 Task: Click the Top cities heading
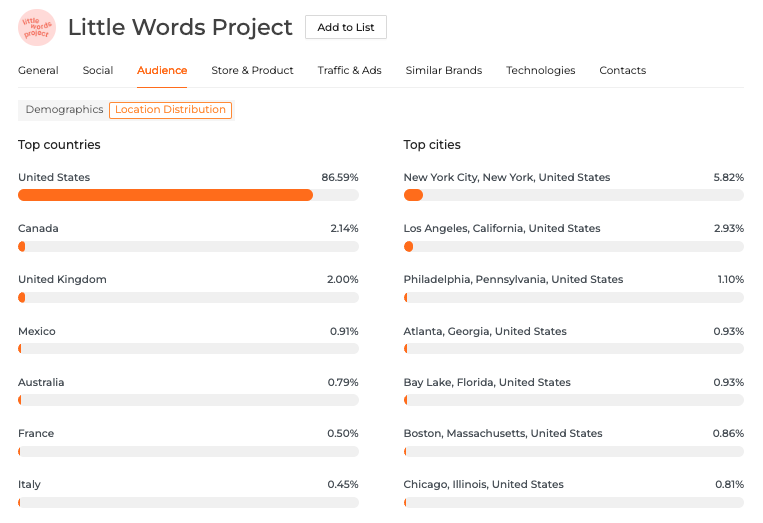tap(432, 145)
